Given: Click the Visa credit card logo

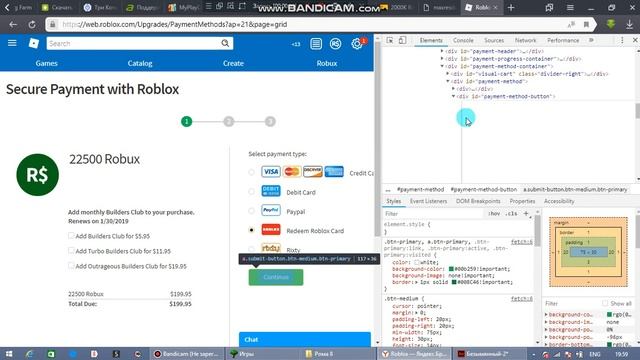Looking at the screenshot, I should [271, 172].
